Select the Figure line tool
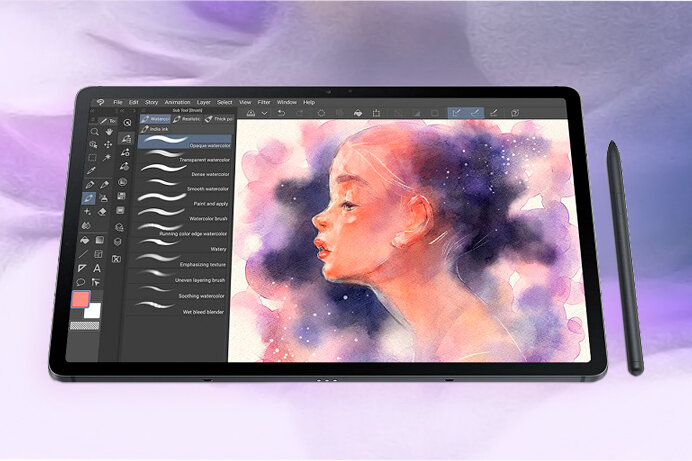The image size is (692, 461). (x=83, y=254)
